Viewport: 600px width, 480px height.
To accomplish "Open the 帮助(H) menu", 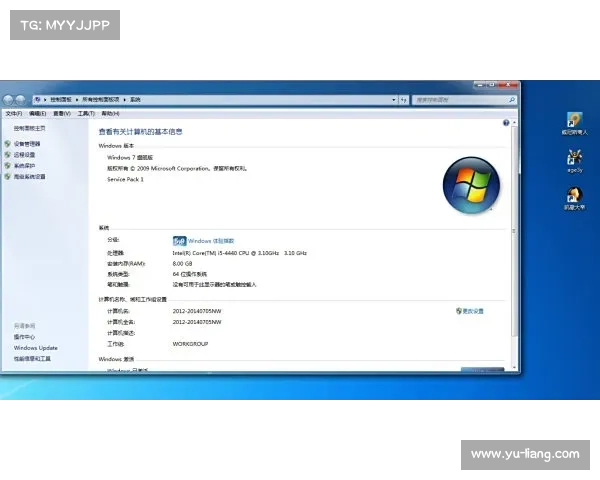I will tap(110, 114).
